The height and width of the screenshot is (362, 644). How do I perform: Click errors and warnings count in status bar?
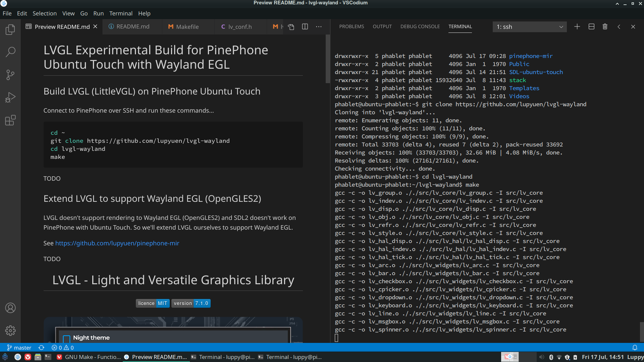pyautogui.click(x=63, y=348)
